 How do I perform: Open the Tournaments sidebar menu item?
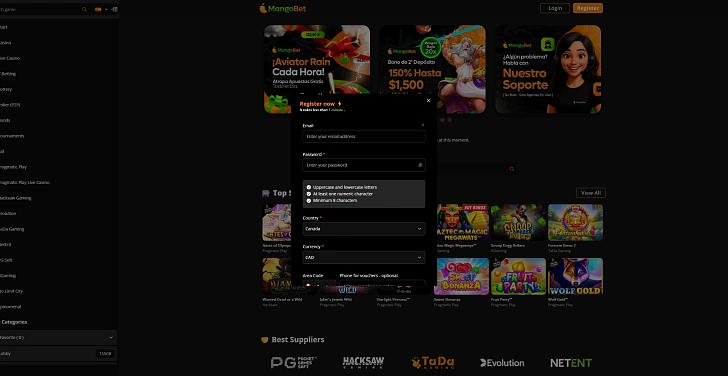tap(13, 136)
